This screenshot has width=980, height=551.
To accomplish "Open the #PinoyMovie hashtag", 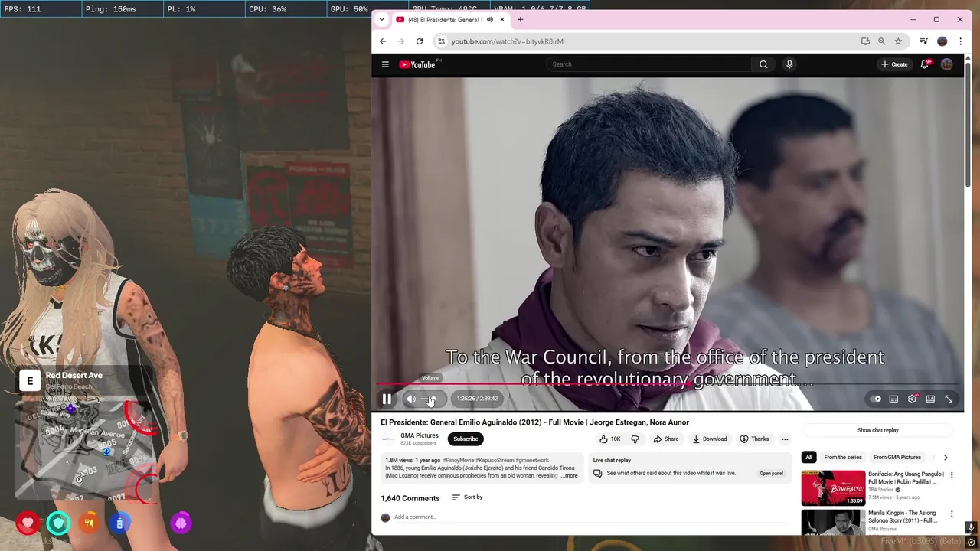I will pos(458,461).
